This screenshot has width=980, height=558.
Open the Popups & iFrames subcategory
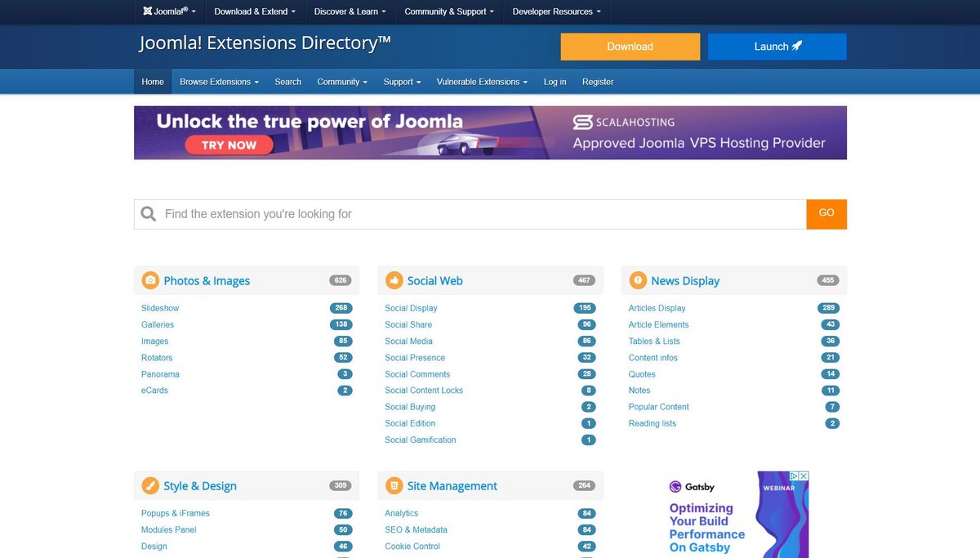176,513
